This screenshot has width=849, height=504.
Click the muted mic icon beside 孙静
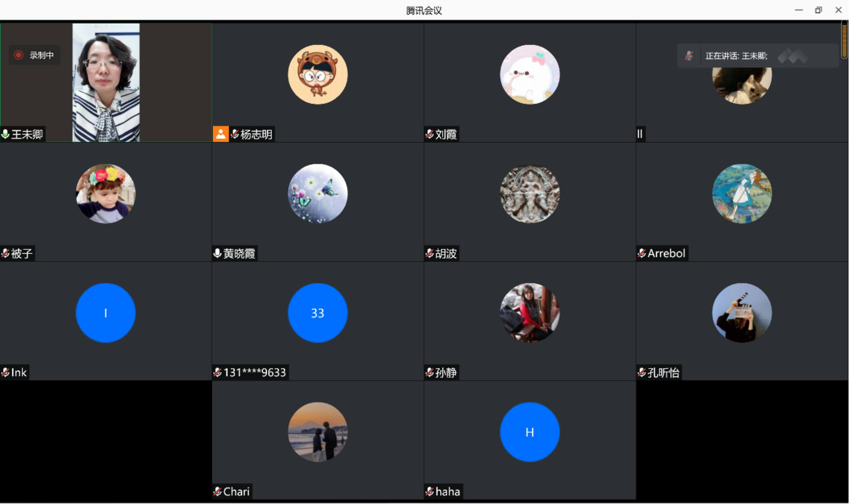(430, 372)
